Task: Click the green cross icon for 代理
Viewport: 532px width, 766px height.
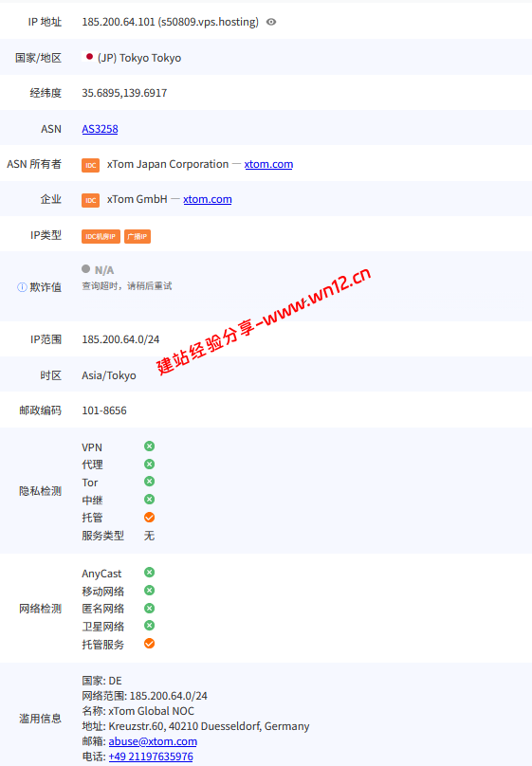Action: tap(150, 464)
